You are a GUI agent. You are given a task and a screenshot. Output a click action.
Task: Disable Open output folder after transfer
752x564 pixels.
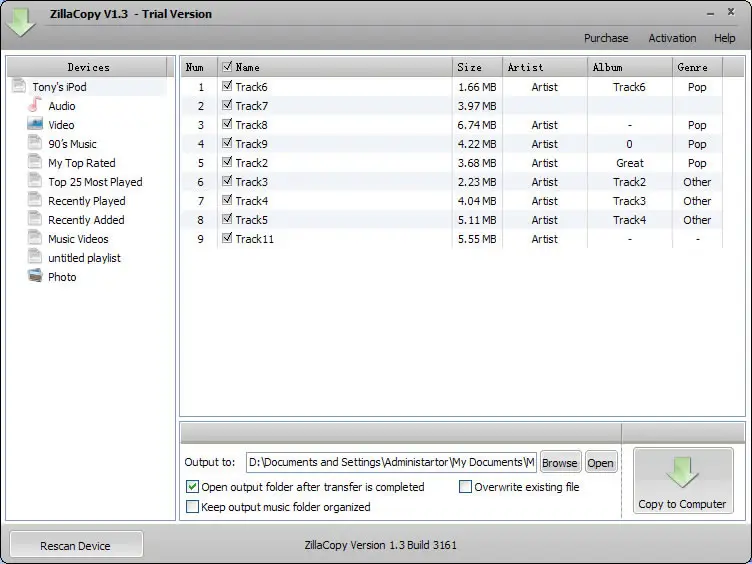192,487
